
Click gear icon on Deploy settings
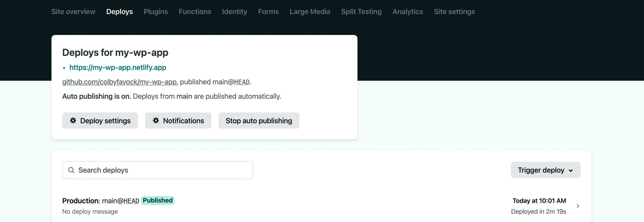(73, 120)
